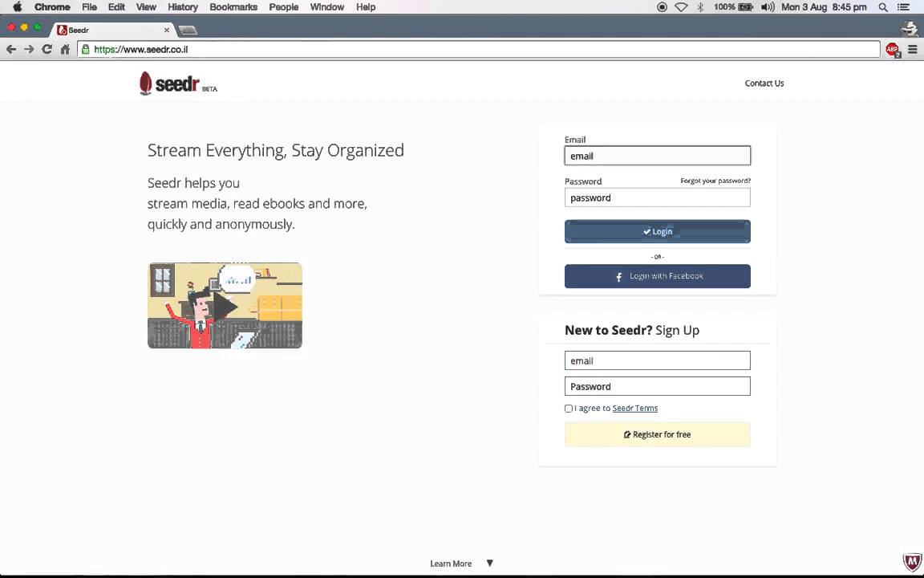Open the View menu
The image size is (924, 578).
[x=146, y=7]
